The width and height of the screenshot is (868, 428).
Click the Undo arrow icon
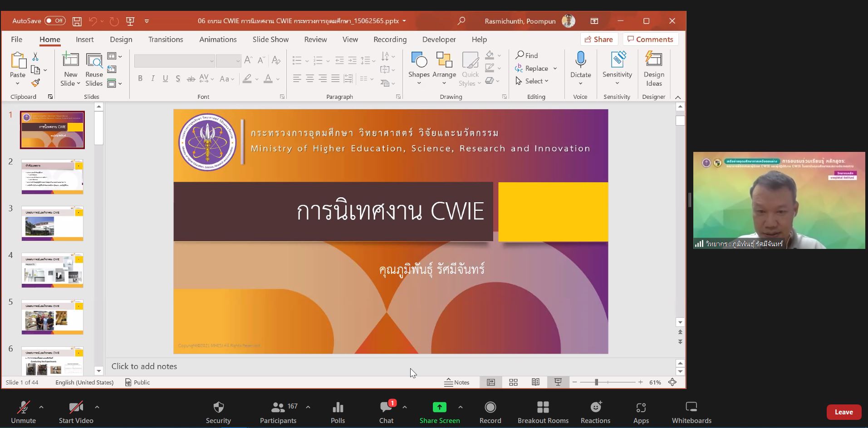[93, 21]
